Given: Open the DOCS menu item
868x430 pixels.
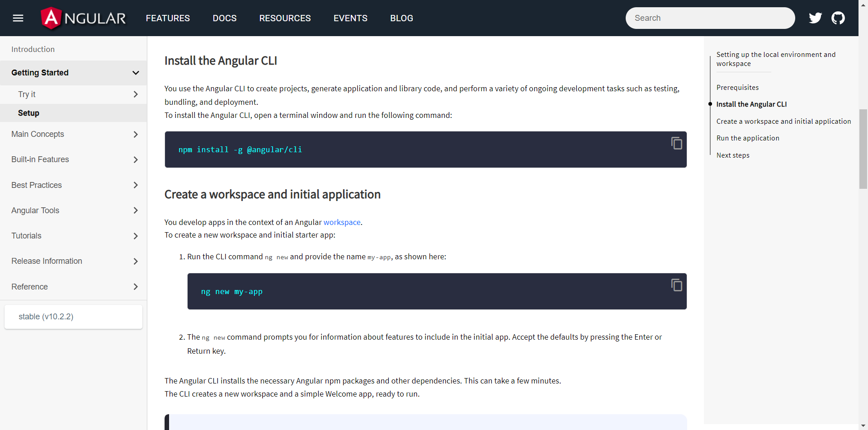Looking at the screenshot, I should (225, 18).
